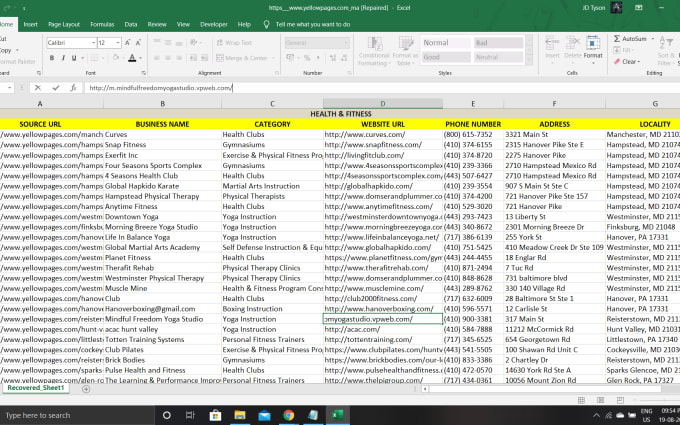This screenshot has height=425, width=680.
Task: Click the Fill Color bucket icon
Action: point(115,58)
